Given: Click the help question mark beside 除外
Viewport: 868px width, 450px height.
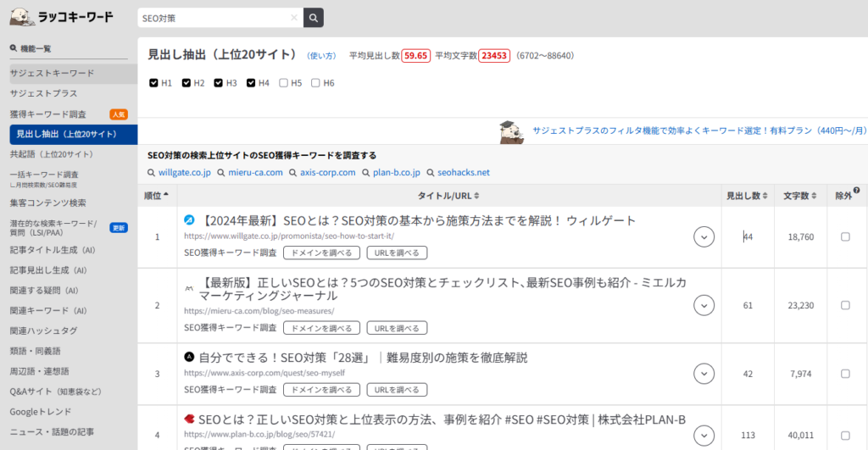Looking at the screenshot, I should pos(856,191).
